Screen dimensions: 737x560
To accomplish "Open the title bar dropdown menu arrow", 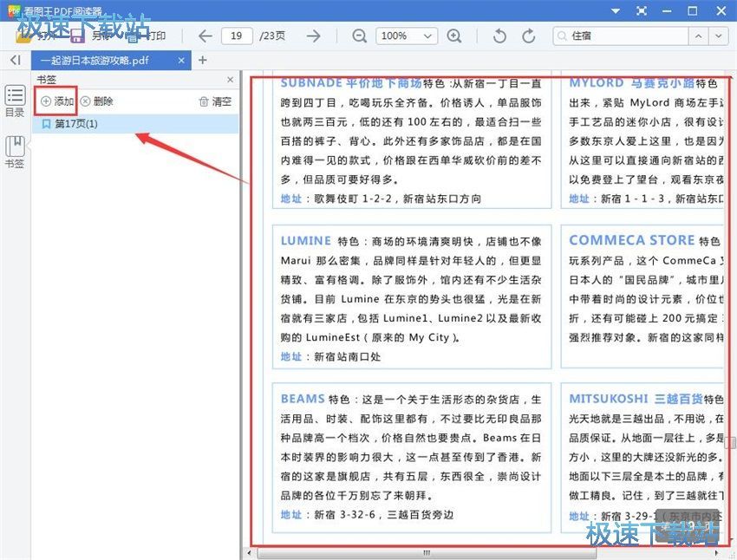I will (x=616, y=10).
